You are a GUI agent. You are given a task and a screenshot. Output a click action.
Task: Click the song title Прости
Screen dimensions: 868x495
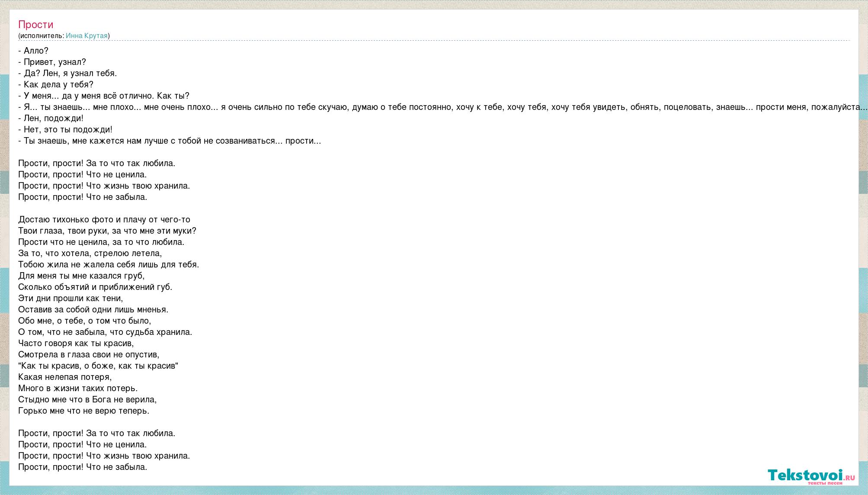click(x=36, y=25)
